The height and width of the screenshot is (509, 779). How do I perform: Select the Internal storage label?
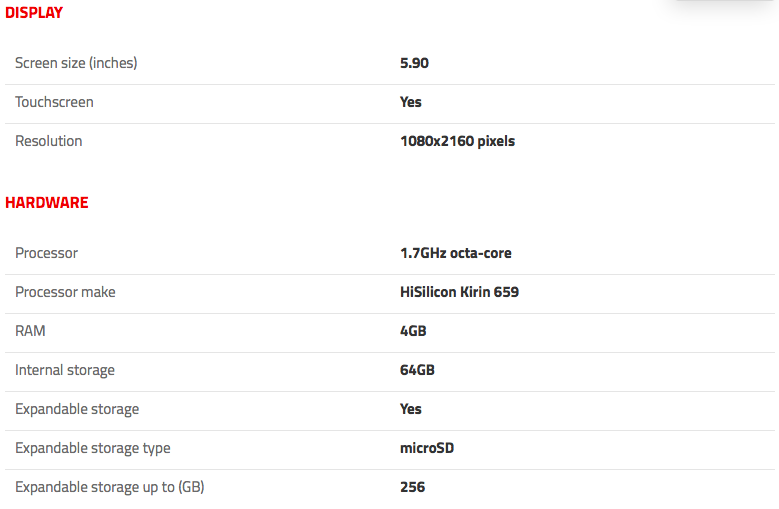65,370
